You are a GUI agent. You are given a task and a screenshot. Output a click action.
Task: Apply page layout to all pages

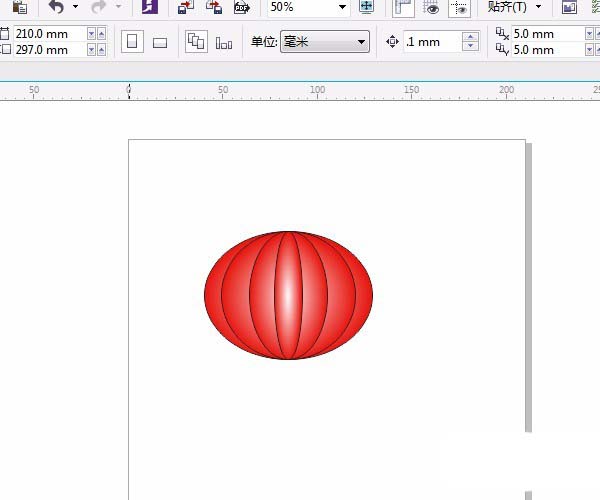tap(196, 41)
